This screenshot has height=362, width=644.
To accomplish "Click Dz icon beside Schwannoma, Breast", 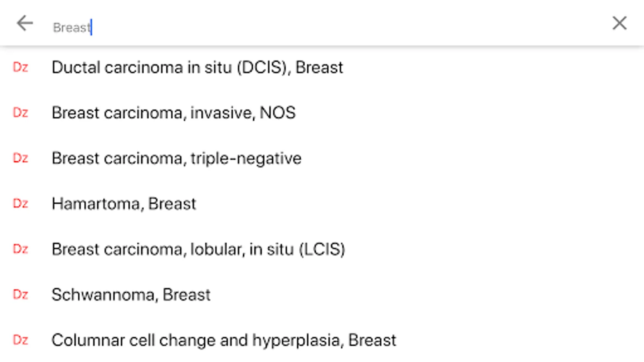I will coord(21,294).
